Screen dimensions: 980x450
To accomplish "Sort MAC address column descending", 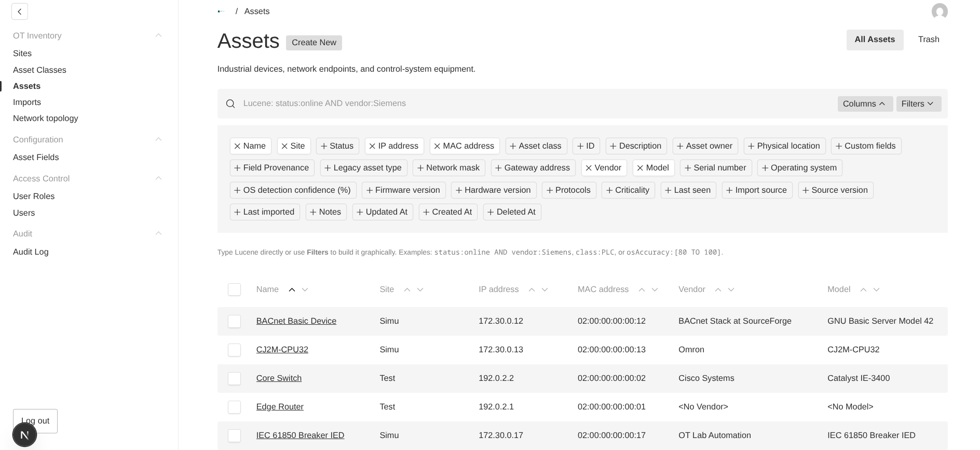I will [655, 290].
